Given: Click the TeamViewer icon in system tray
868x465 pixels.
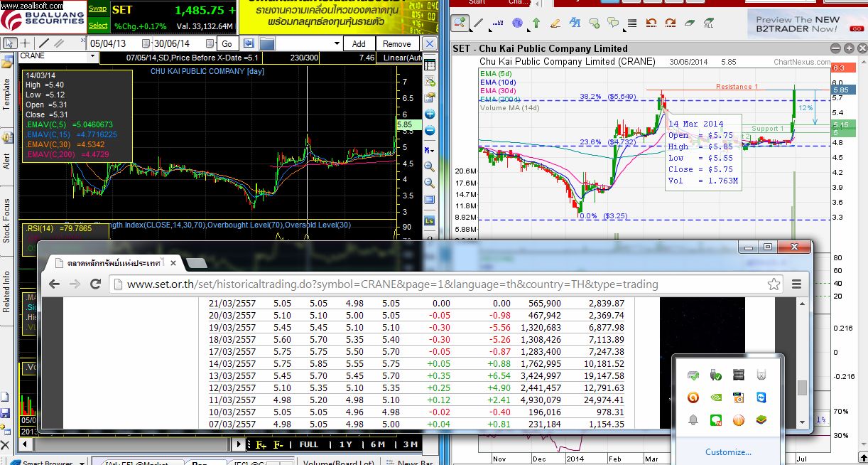Looking at the screenshot, I should pyautogui.click(x=761, y=398).
